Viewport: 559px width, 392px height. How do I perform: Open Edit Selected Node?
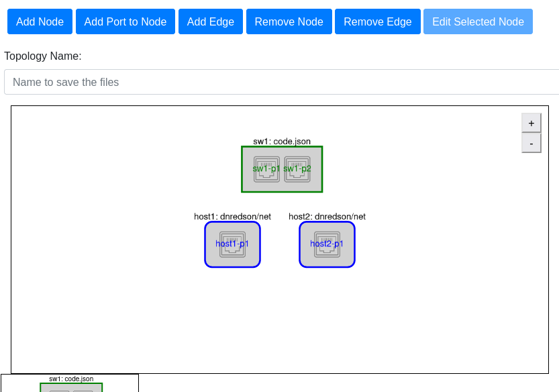tap(478, 21)
